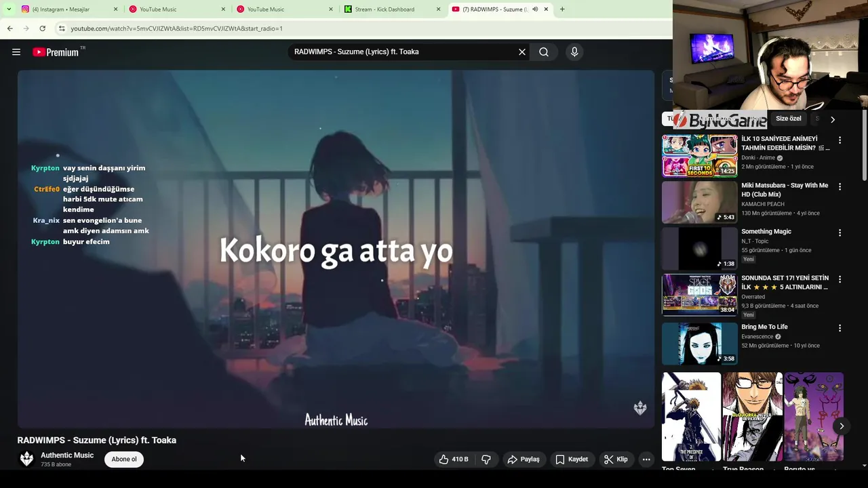Open options for Miki Matsubara video
This screenshot has height=488, width=868.
(x=840, y=186)
